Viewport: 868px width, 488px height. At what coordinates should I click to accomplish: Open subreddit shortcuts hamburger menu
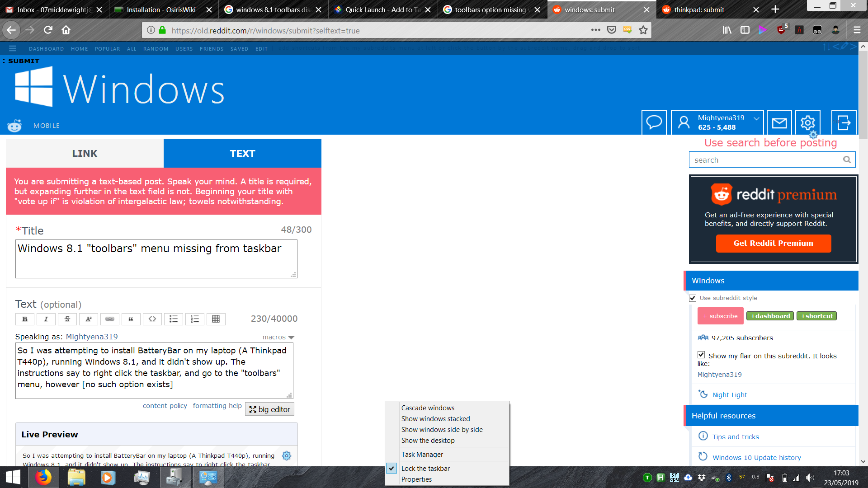coord(13,48)
